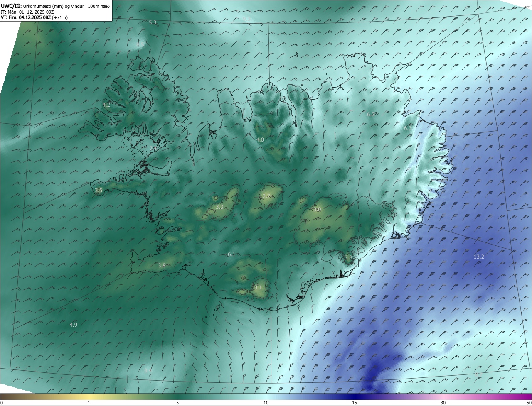Click the 50 tick on the color scale

[529, 403]
